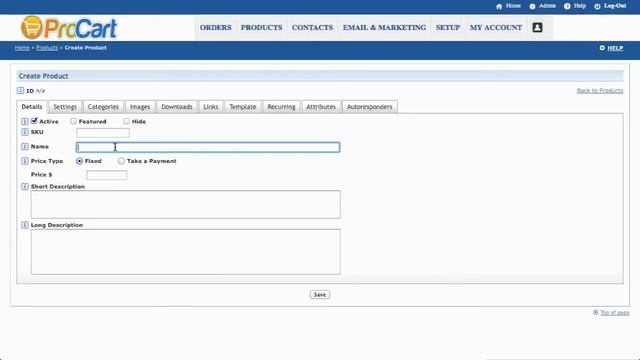Viewport: 640px width, 360px height.
Task: Switch to the Template tab
Action: pos(243,107)
